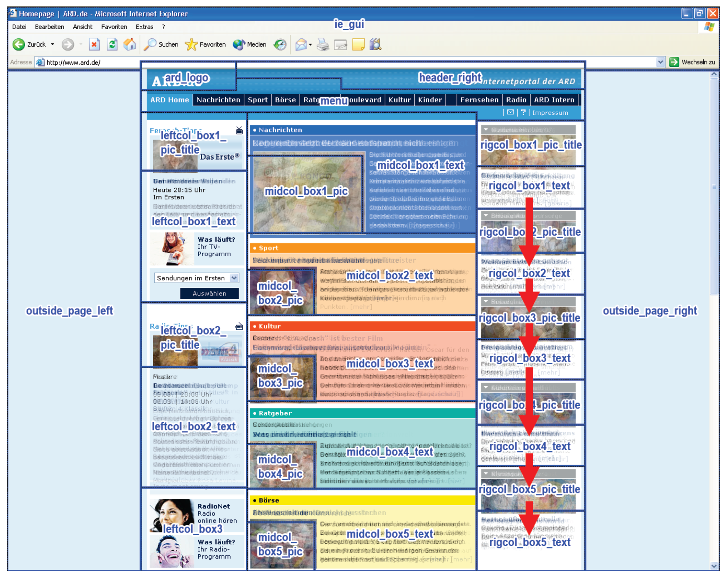Click the question mark help icon

523,112
